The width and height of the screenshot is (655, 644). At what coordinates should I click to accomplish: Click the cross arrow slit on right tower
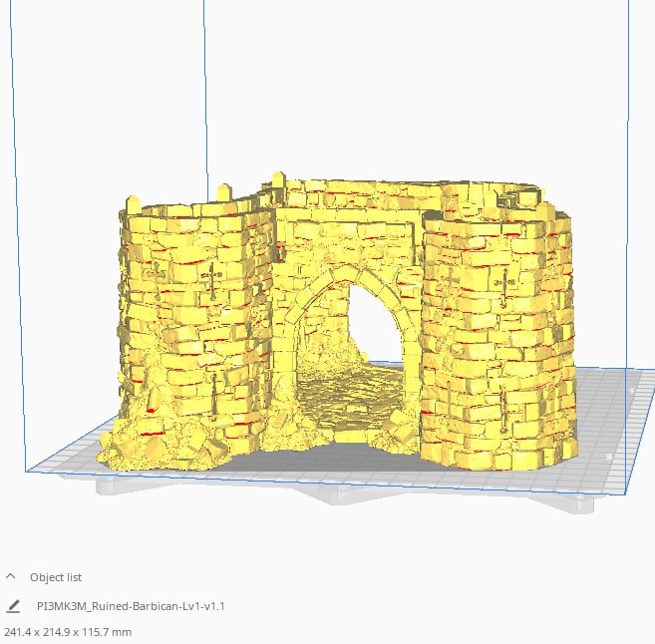click(504, 289)
